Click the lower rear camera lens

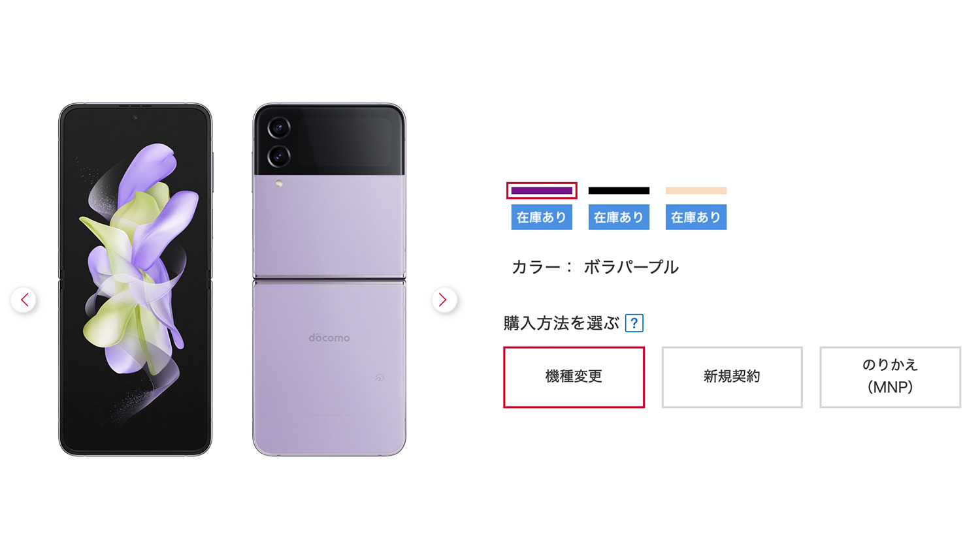tap(279, 156)
